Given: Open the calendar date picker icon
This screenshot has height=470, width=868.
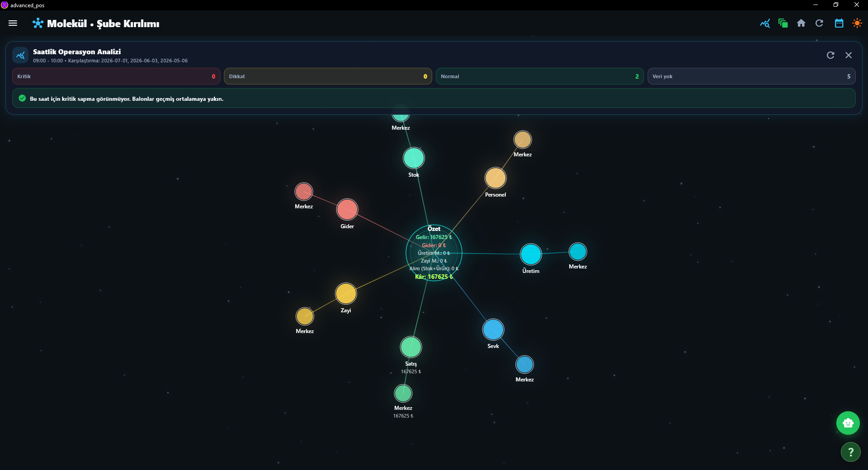Looking at the screenshot, I should click(x=839, y=23).
